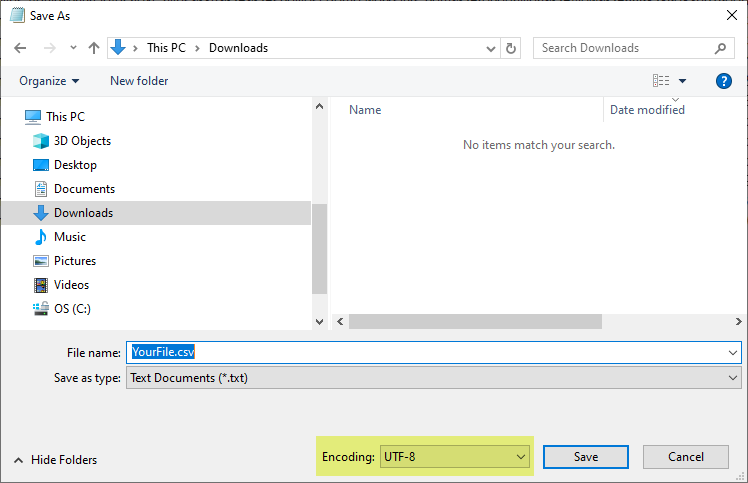Open Desktop folder in sidebar
Viewport: 748px width, 483px height.
pyautogui.click(x=75, y=165)
